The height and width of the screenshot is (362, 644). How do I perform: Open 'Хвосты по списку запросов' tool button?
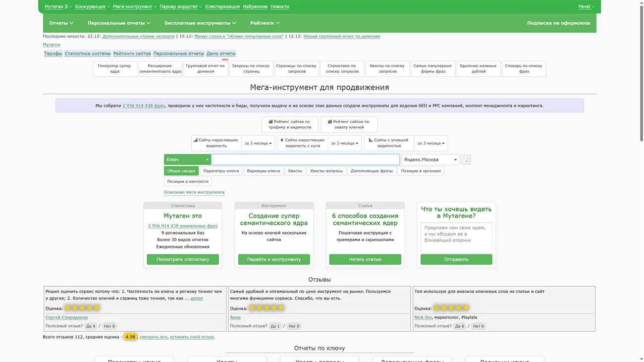(x=387, y=69)
